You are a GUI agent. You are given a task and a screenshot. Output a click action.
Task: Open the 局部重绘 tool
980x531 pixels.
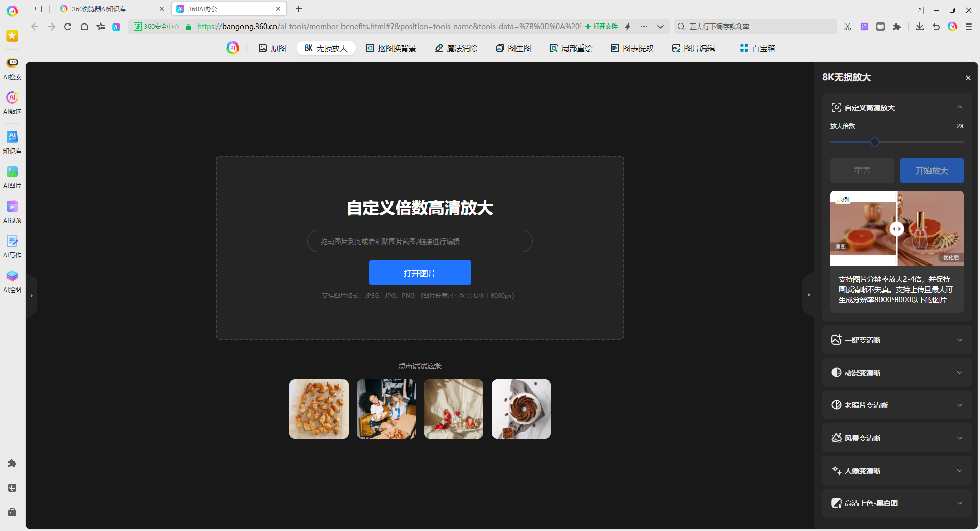571,48
